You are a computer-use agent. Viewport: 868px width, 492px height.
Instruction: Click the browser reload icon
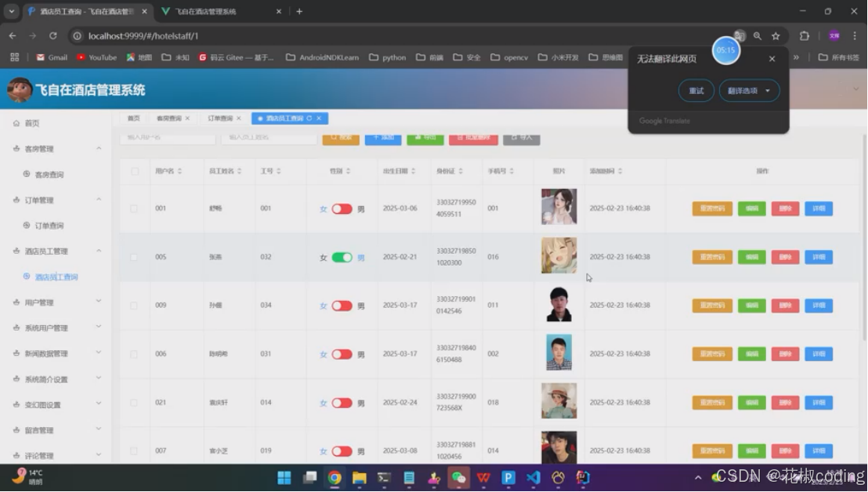click(53, 36)
